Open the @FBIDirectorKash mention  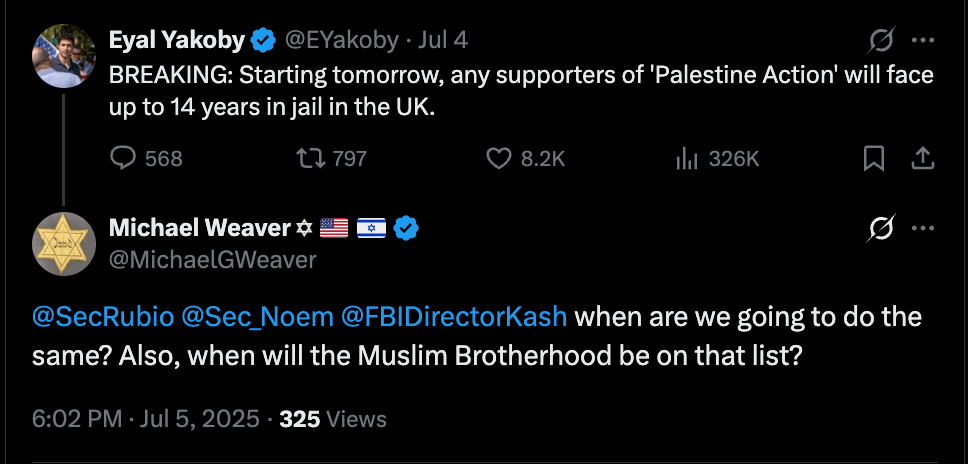coord(455,317)
